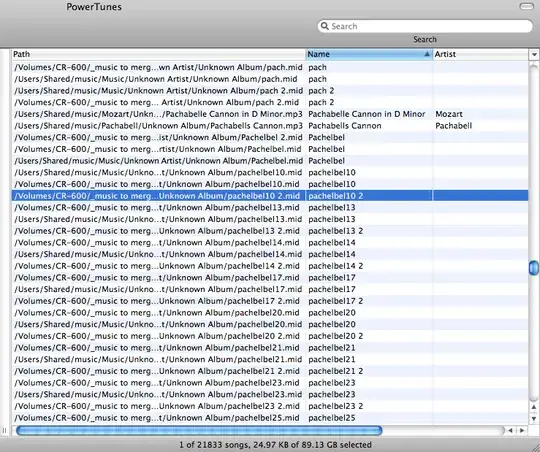Image resolution: width=540 pixels, height=452 pixels.
Task: Select path /Users/Shared/music/Music/Unknown Artist/Unknown Album/pach 2.mid
Action: (158, 91)
